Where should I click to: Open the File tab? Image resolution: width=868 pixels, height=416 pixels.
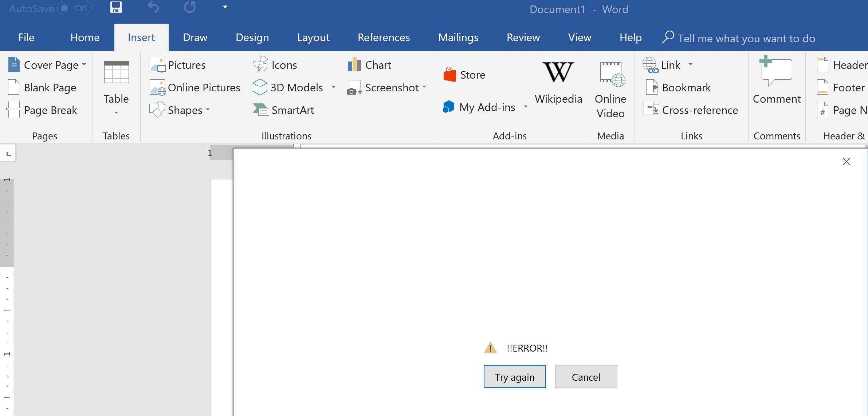(26, 37)
